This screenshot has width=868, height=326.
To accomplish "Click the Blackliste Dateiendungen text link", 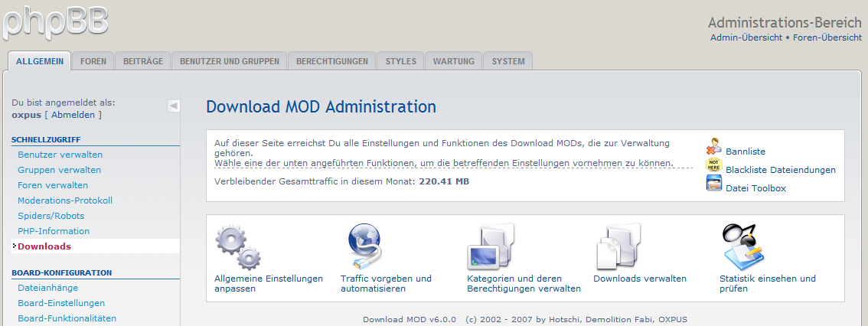I will click(781, 170).
